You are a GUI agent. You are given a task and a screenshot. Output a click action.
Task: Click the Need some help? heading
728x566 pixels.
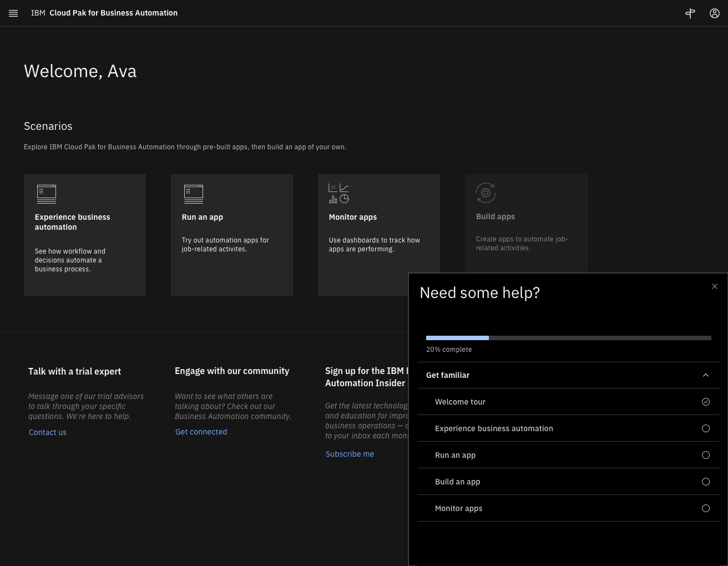[x=480, y=292]
